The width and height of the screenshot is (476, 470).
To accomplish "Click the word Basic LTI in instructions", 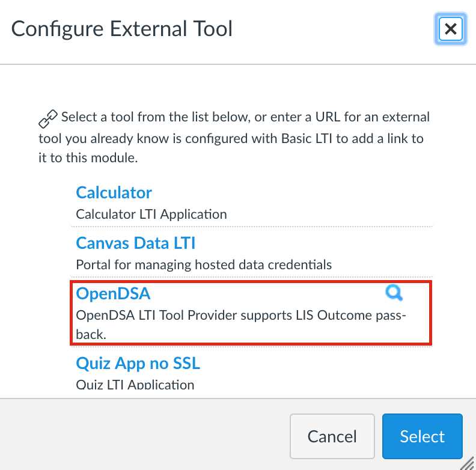I will [x=307, y=138].
